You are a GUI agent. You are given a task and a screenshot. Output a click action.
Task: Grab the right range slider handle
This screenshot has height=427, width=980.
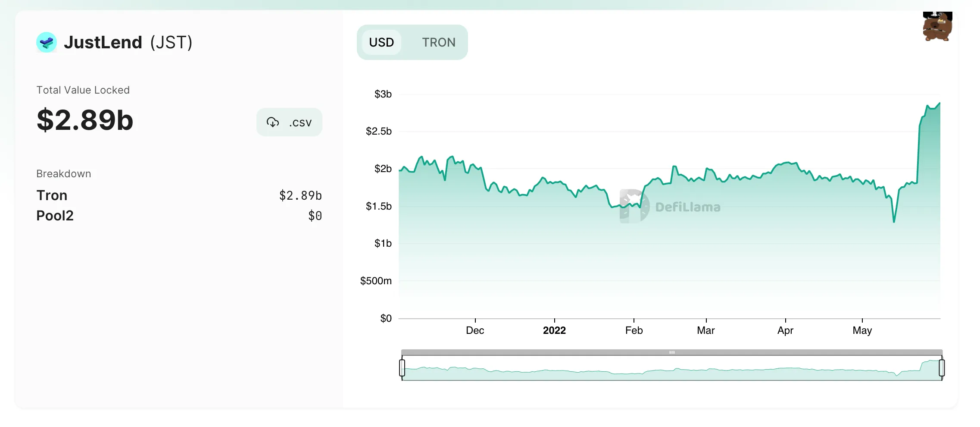(942, 368)
